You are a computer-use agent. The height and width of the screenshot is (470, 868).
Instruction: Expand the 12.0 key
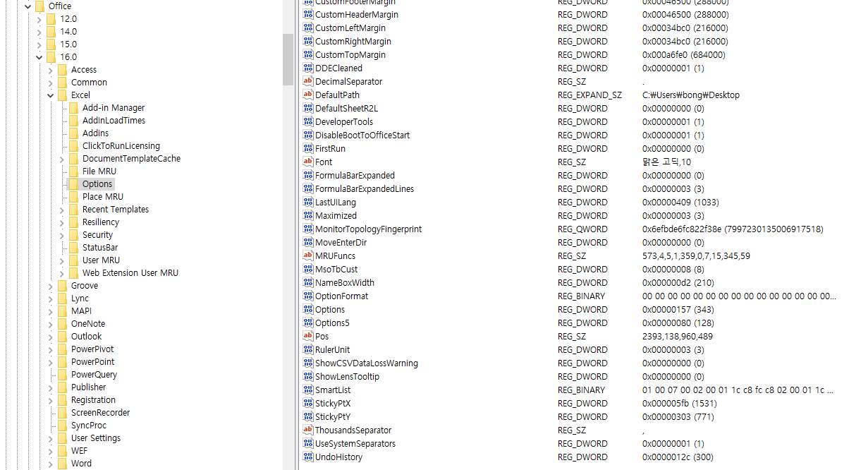point(39,19)
